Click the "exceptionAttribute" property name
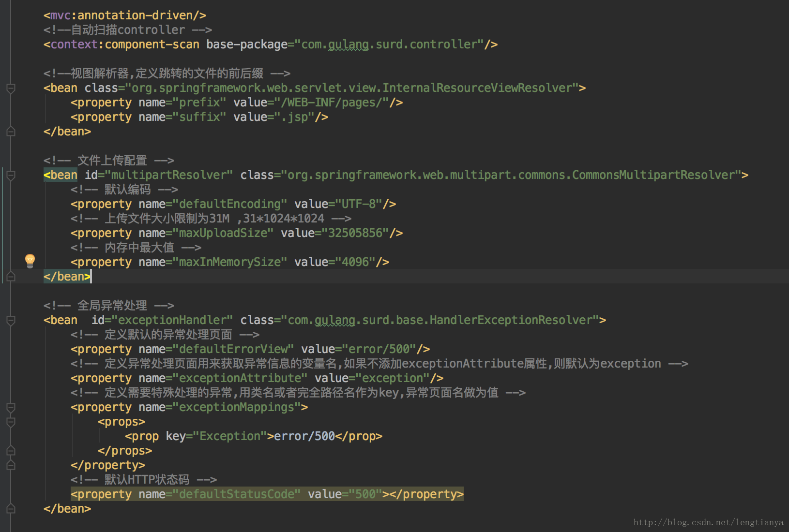This screenshot has height=532, width=789. click(240, 378)
